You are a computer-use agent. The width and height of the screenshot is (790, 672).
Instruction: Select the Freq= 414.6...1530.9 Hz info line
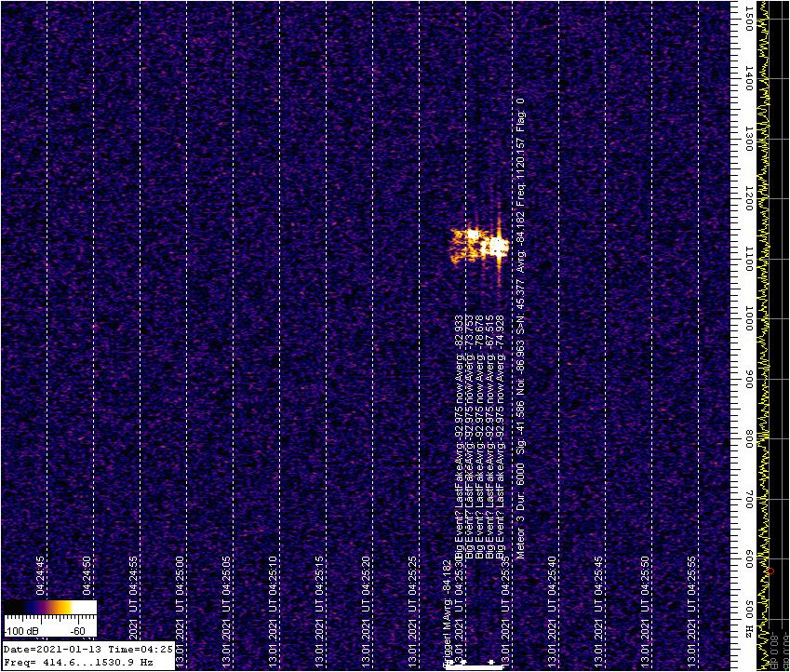click(x=77, y=663)
